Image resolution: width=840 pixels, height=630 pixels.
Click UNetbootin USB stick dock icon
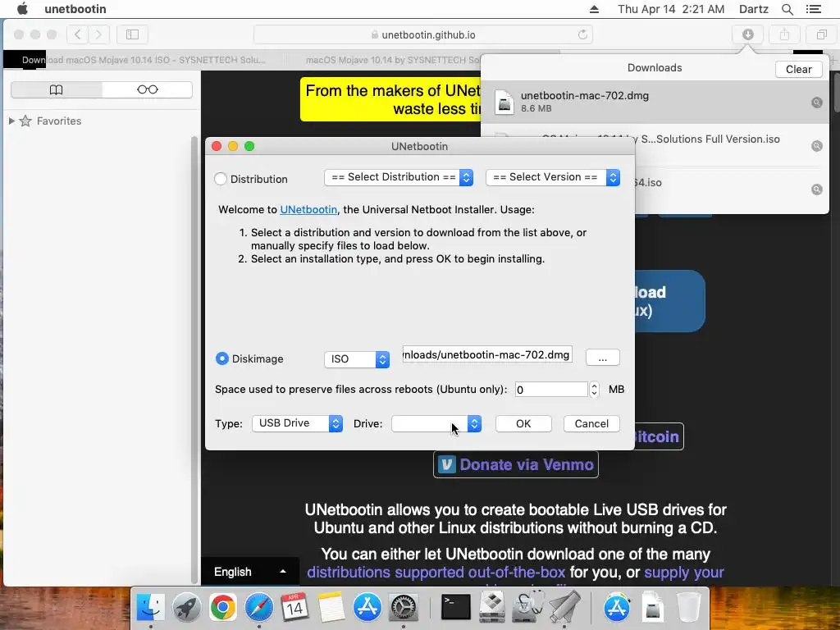(564, 608)
